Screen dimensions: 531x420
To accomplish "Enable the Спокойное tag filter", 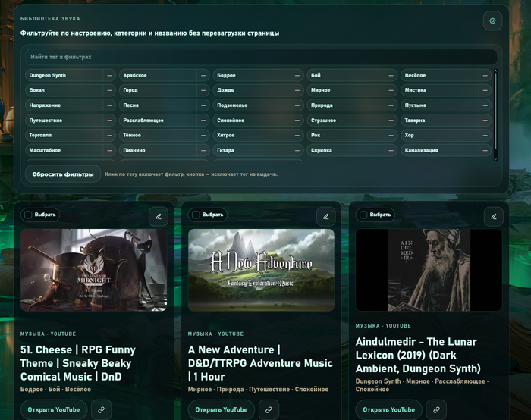I will click(x=252, y=120).
